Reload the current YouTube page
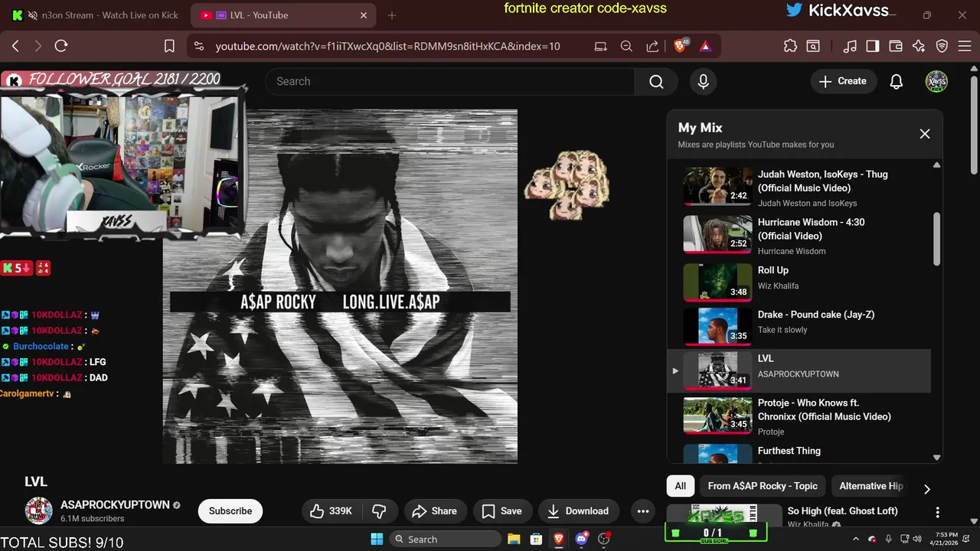Viewport: 980px width, 551px height. (x=61, y=46)
